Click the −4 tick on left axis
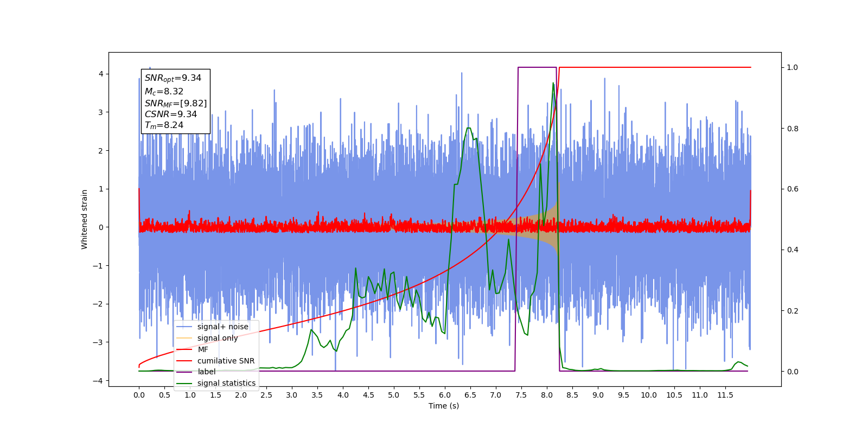The image size is (868, 434). coord(98,381)
